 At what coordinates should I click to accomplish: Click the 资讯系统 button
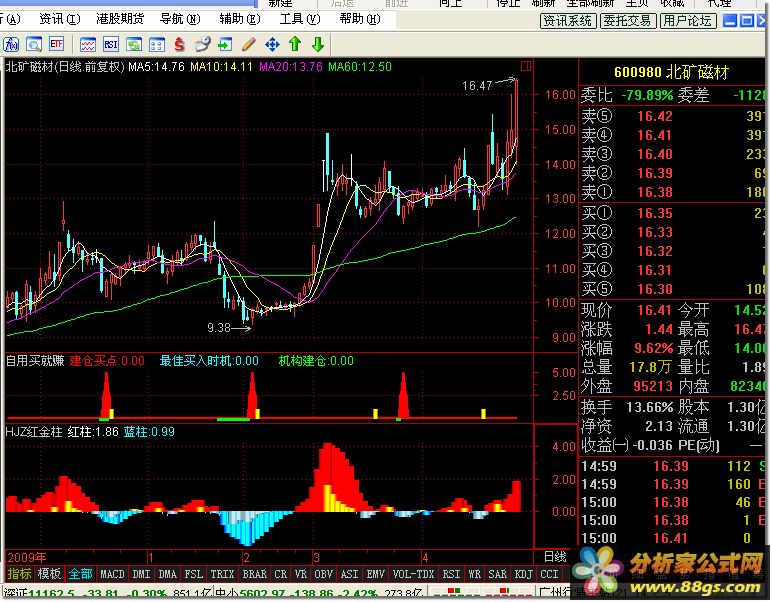[x=568, y=21]
